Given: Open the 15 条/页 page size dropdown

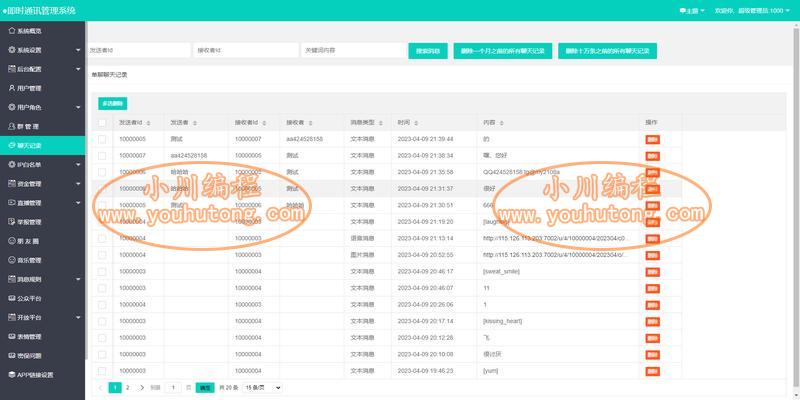Looking at the screenshot, I should [x=262, y=388].
